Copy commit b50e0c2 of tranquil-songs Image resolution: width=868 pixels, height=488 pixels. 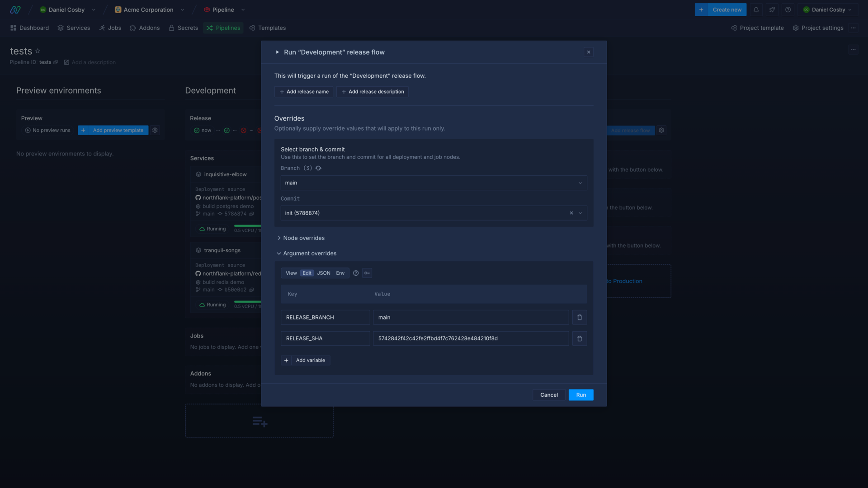252,290
